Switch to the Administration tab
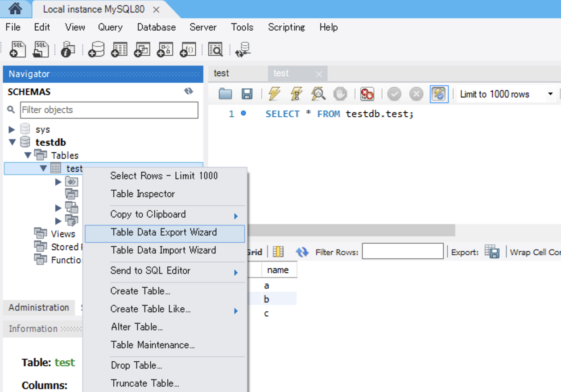The height and width of the screenshot is (392, 561). pyautogui.click(x=39, y=308)
